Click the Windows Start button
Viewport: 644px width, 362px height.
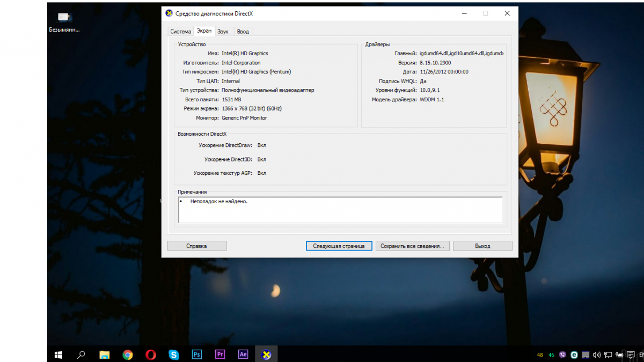point(58,354)
